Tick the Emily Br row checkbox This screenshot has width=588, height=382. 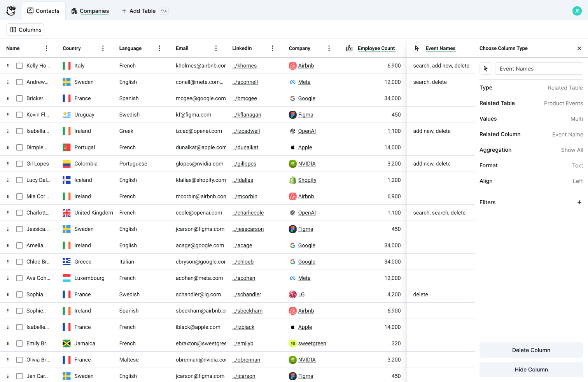click(x=19, y=343)
